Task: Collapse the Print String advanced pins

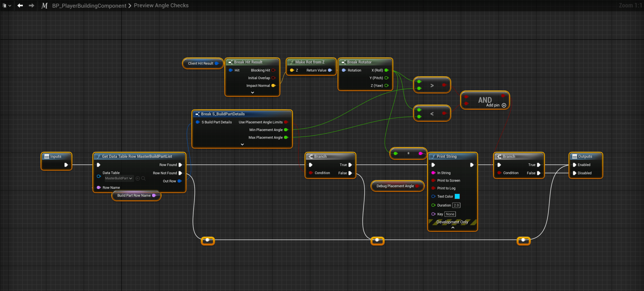Action: pos(452,228)
